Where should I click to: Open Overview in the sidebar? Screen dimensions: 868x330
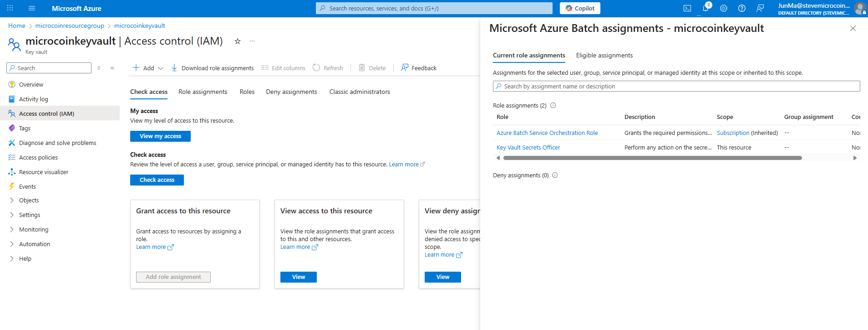point(31,84)
